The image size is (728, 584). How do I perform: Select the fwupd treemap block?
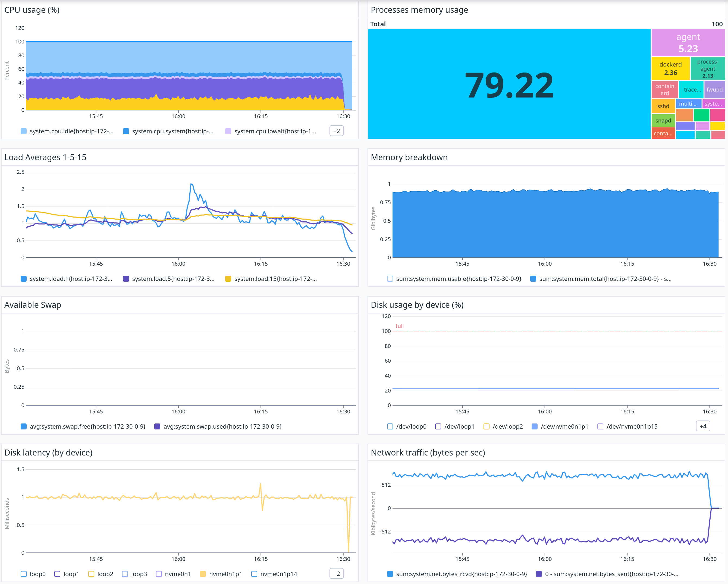click(x=714, y=89)
